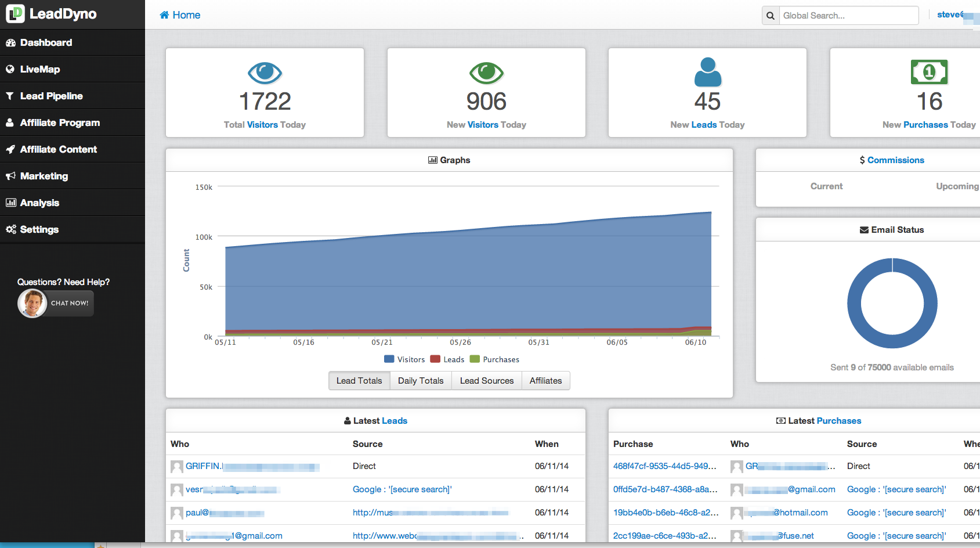Switch graph to Daily Totals tab
This screenshot has width=980, height=548.
point(421,381)
